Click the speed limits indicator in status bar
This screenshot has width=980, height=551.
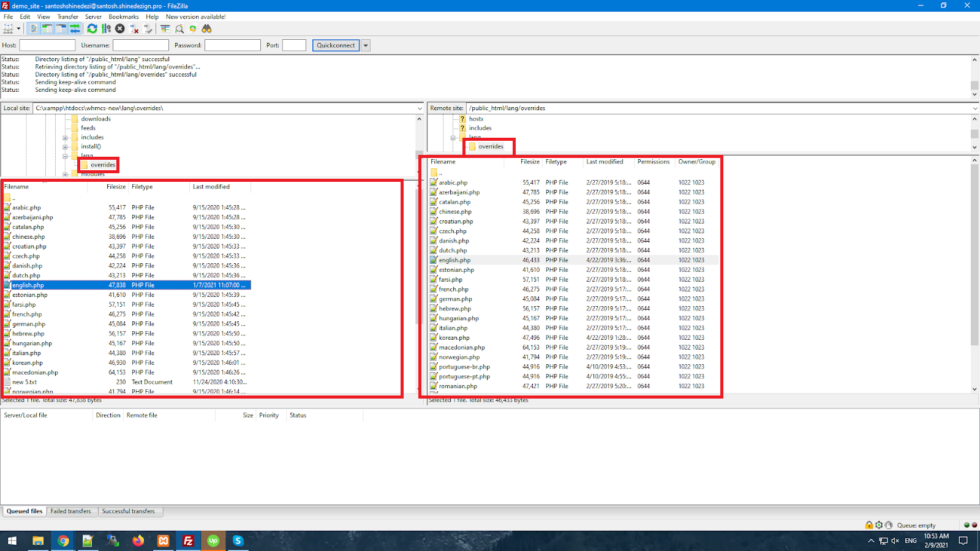pyautogui.click(x=888, y=525)
